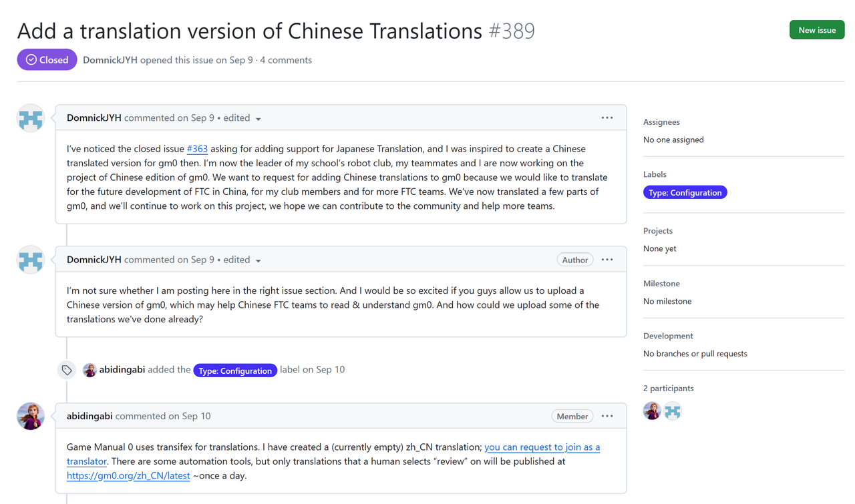Open three-dot menu on abidingabi's comment
This screenshot has width=855, height=504.
(x=607, y=416)
